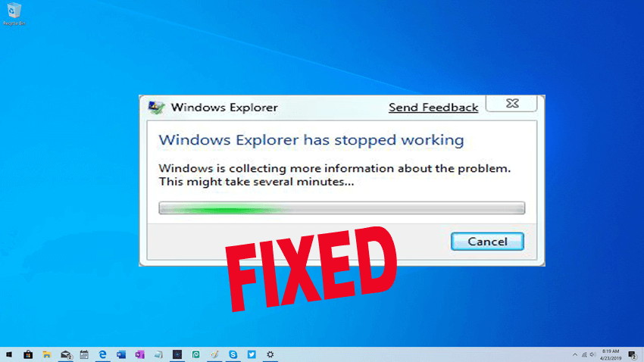
Task: Open the volume speaker tray icon
Action: click(x=592, y=354)
